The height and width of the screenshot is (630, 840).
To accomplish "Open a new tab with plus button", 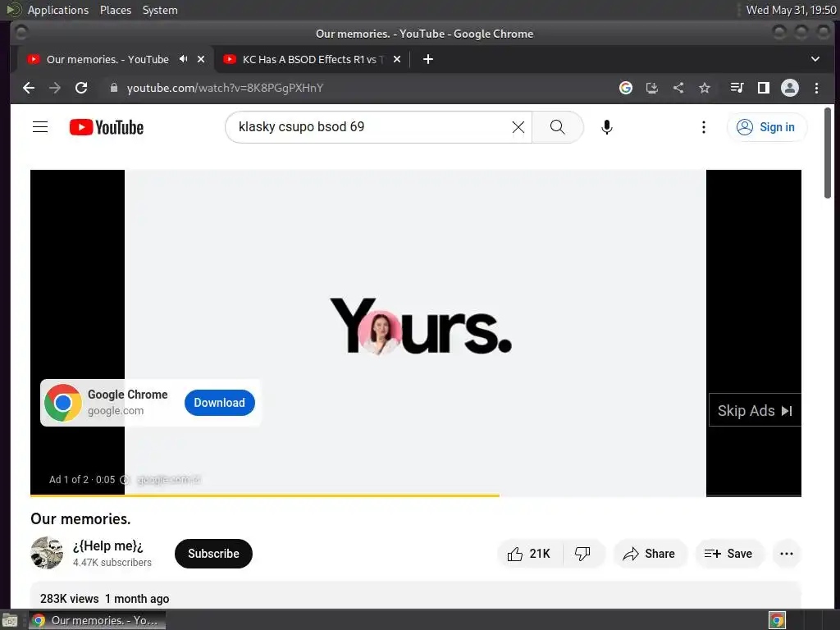I will point(428,59).
